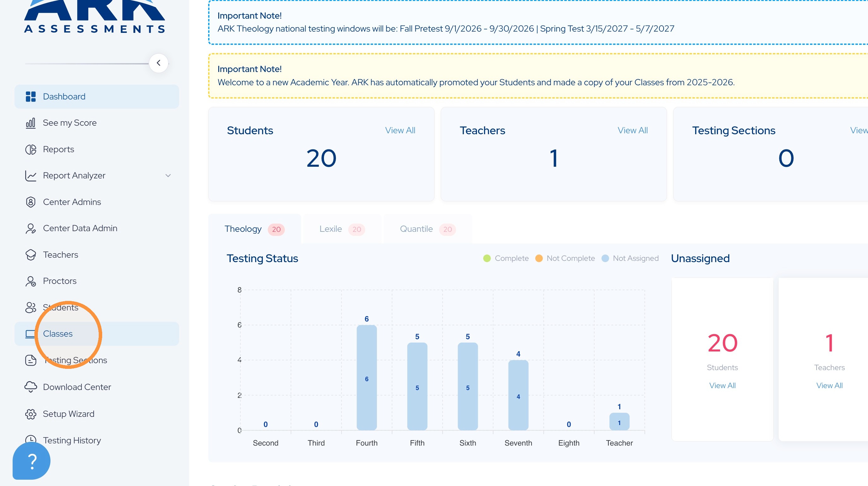The width and height of the screenshot is (868, 486).
Task: Click the Fourth grade bar in chart
Action: 367,377
